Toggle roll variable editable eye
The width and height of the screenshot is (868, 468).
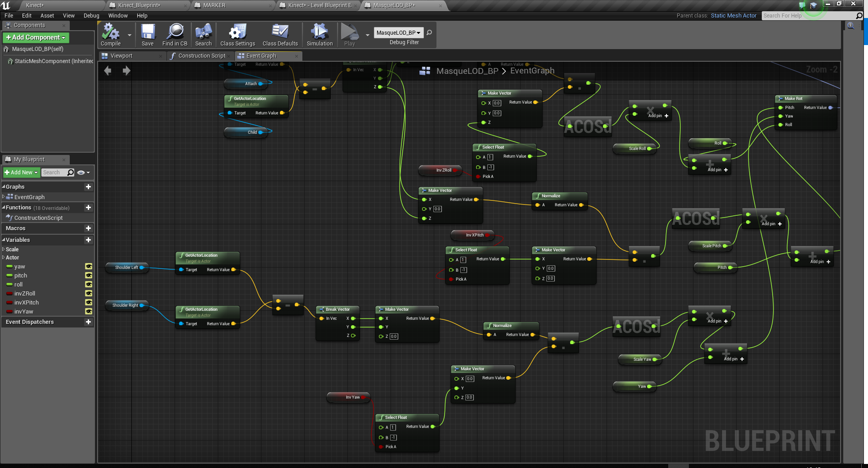(x=89, y=284)
